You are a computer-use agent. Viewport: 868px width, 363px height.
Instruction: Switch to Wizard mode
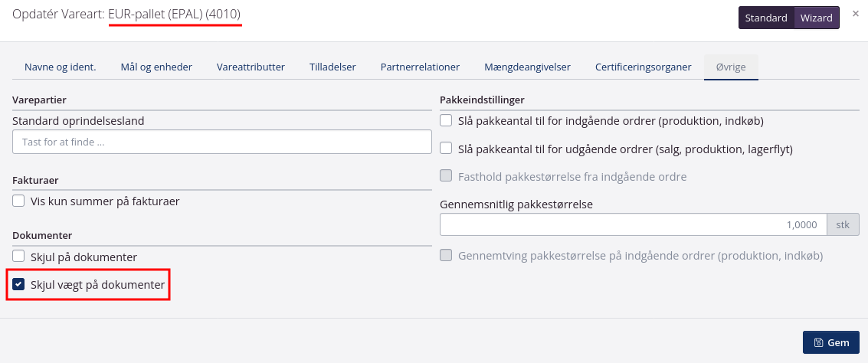coord(817,18)
